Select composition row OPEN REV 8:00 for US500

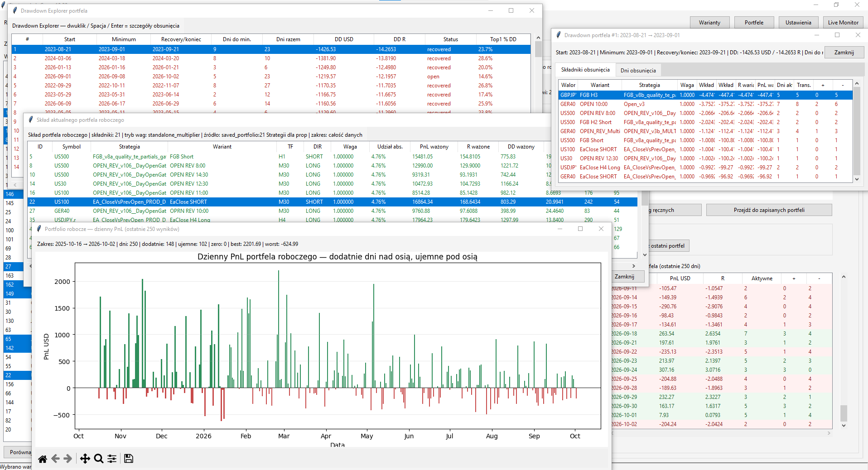pyautogui.click(x=289, y=166)
